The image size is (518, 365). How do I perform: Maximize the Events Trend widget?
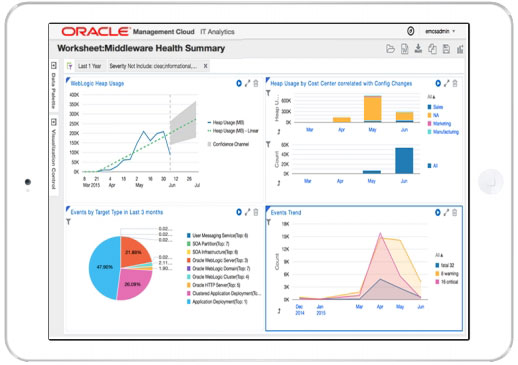[446, 212]
